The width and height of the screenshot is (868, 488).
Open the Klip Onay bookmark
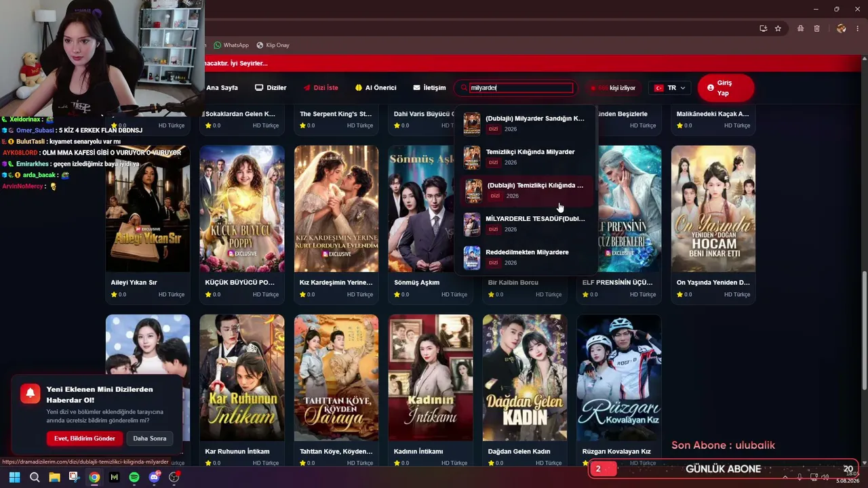point(273,45)
